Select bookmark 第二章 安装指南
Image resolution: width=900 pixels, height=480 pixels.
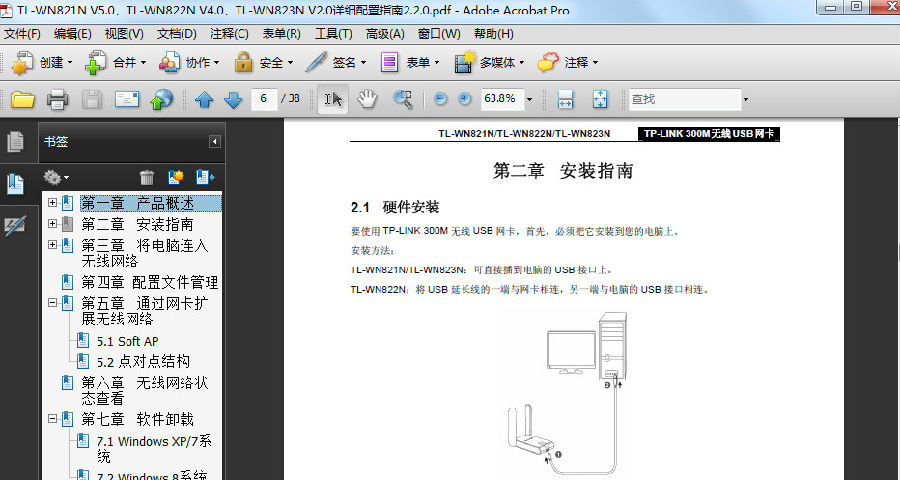[x=137, y=224]
